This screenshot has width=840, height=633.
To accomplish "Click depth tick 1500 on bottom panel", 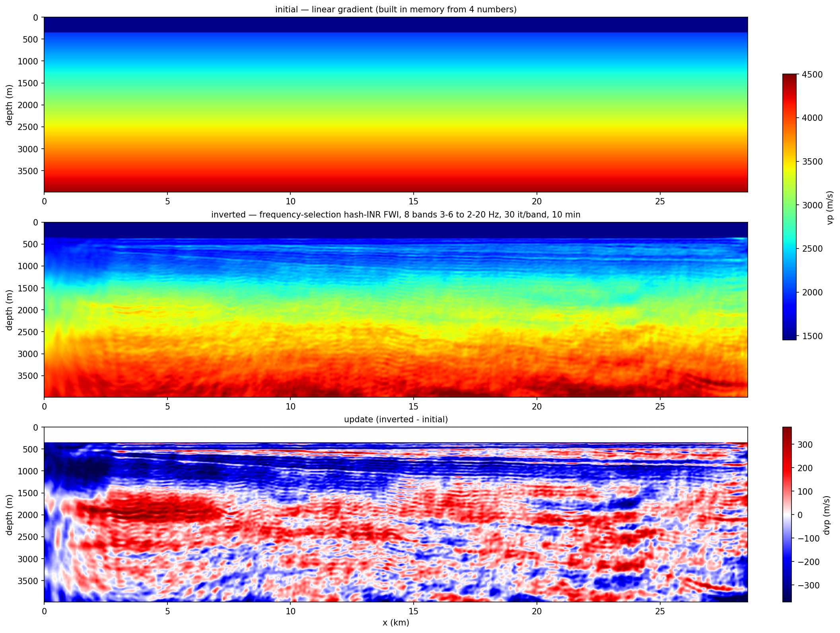I will [28, 493].
